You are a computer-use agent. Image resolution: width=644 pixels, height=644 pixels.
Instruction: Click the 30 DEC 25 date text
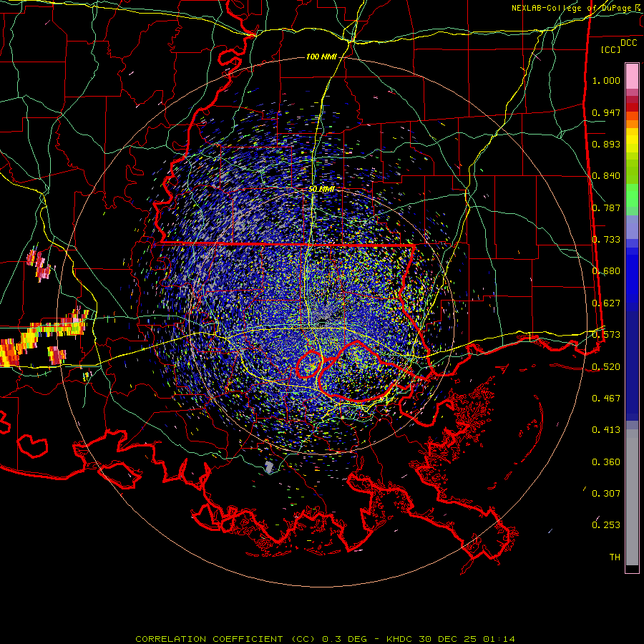(x=447, y=639)
